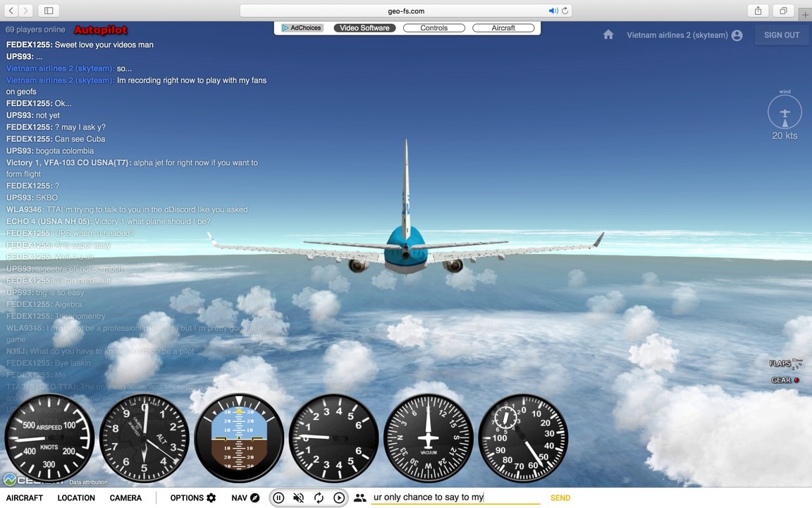
Task: Go to GeoFS home icon
Action: click(x=608, y=35)
